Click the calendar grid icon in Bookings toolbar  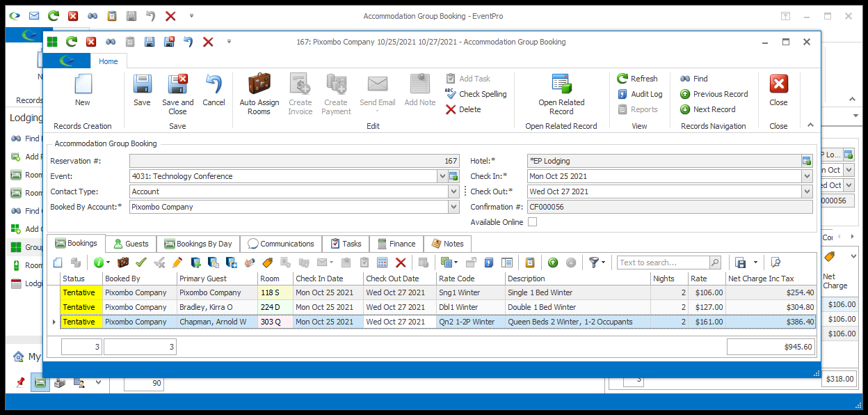[x=382, y=263]
